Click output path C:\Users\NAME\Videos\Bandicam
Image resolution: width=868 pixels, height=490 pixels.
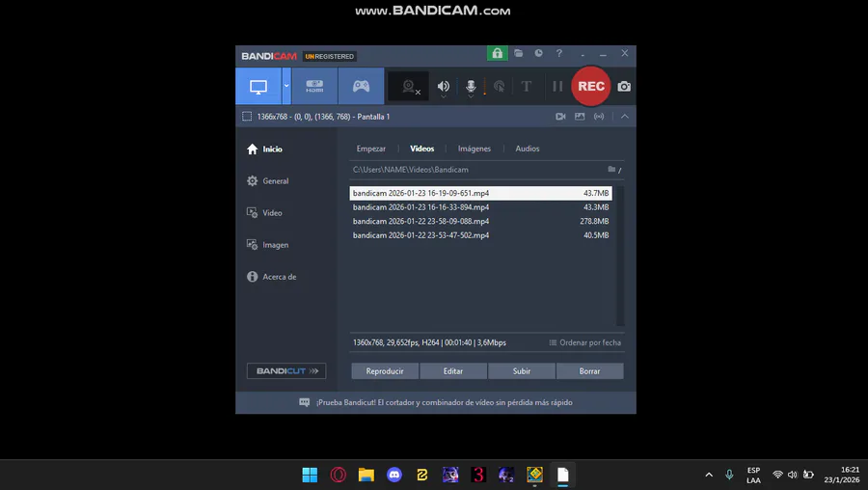tap(411, 170)
